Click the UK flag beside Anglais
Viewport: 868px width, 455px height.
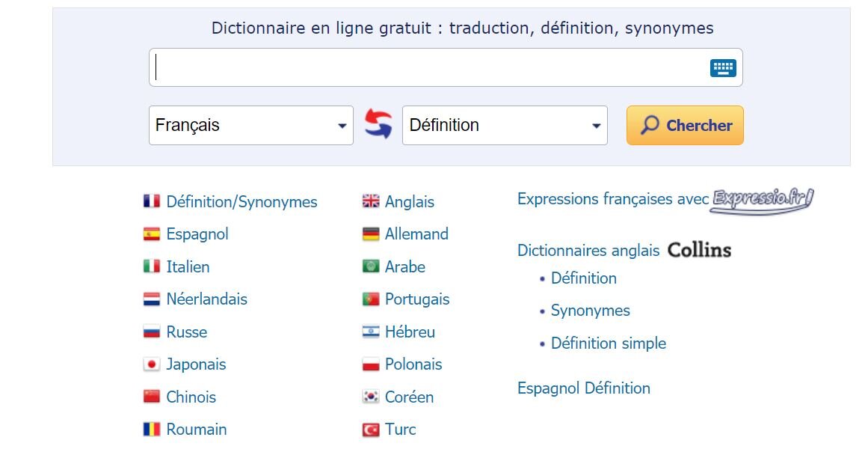(x=372, y=201)
